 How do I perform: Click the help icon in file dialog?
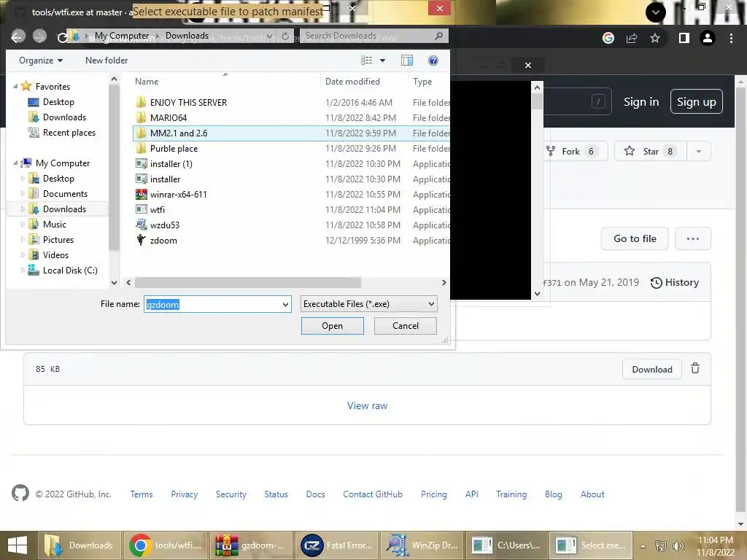tap(433, 61)
